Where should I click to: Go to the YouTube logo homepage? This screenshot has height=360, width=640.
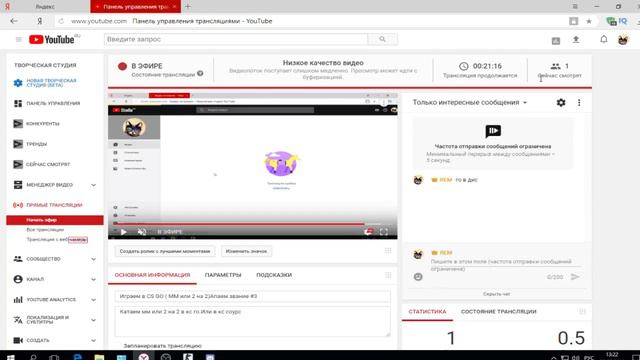(52, 40)
